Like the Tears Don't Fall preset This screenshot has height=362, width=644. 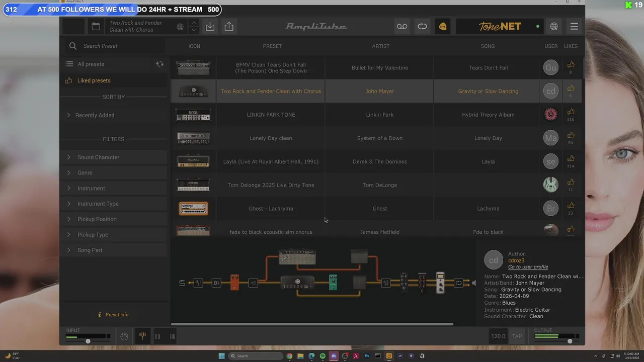(x=571, y=65)
